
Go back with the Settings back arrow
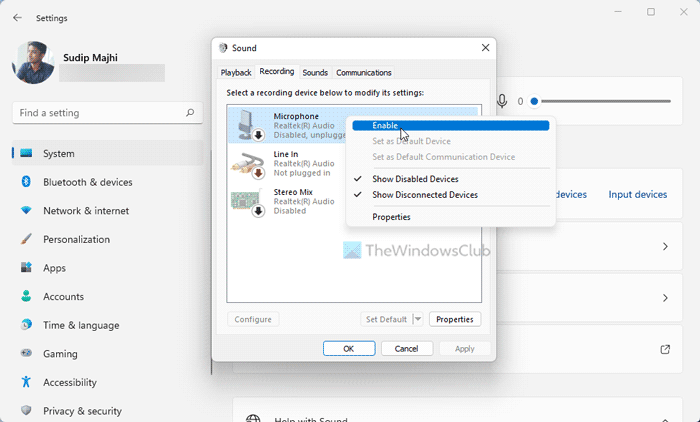[x=17, y=18]
